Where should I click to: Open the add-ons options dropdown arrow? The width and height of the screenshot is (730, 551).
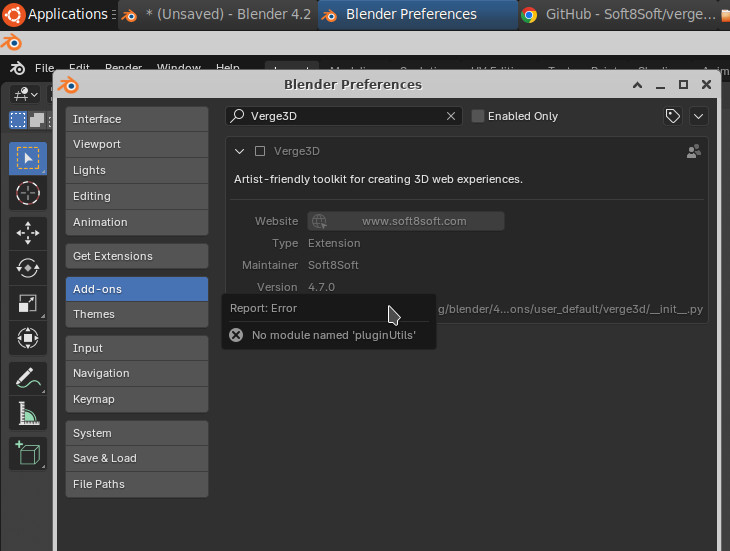[698, 116]
